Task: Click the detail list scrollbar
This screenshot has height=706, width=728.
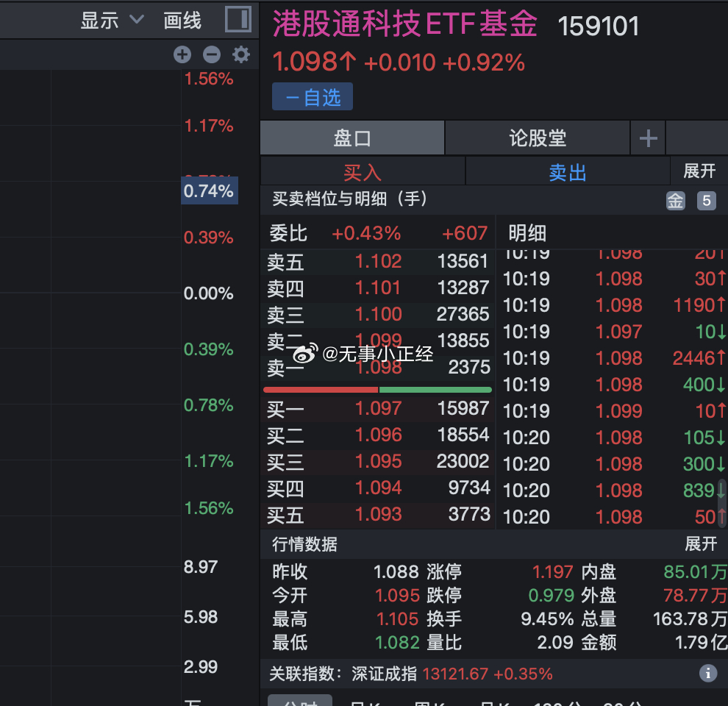Action: click(x=722, y=504)
